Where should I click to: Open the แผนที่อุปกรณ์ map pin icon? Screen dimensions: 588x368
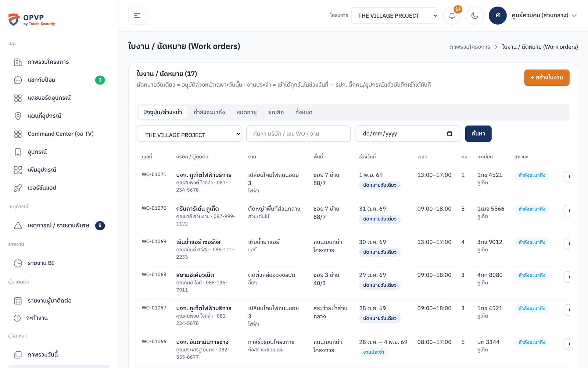point(18,116)
